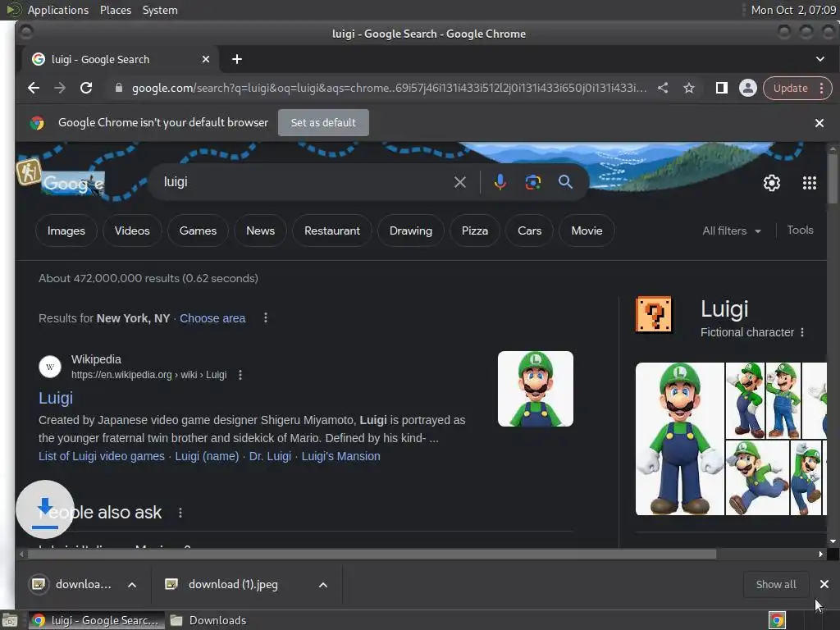The height and width of the screenshot is (630, 840).
Task: Select the Pizza filter chip
Action: click(x=475, y=231)
